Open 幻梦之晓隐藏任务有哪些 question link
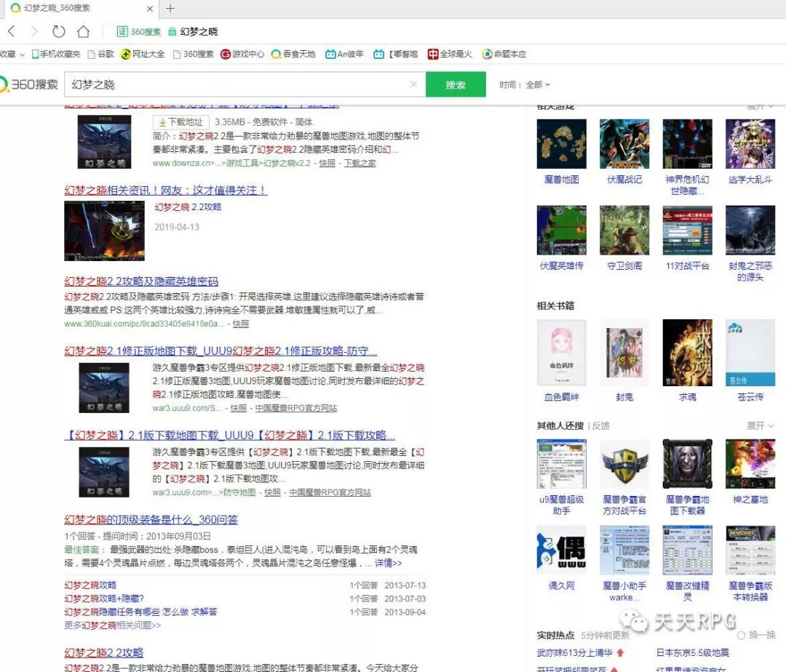The height and width of the screenshot is (672, 786). click(140, 612)
